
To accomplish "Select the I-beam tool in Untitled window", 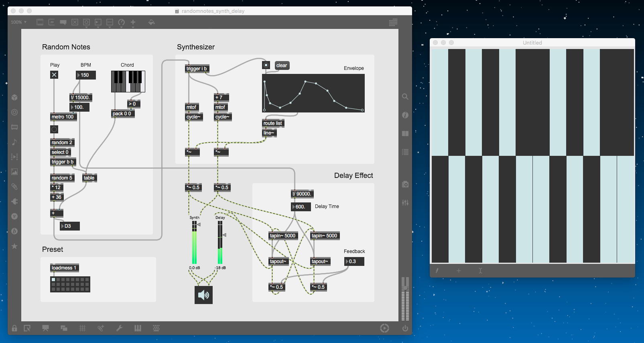I will (x=480, y=271).
